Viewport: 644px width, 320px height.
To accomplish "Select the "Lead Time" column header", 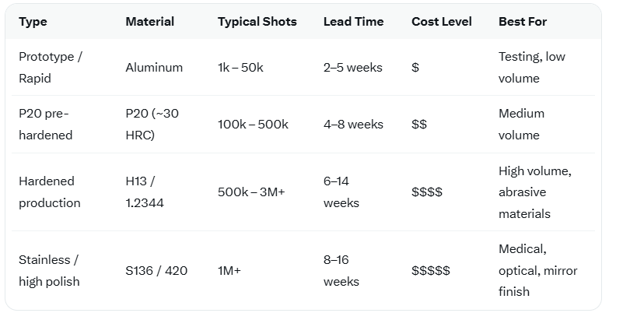I will [353, 22].
